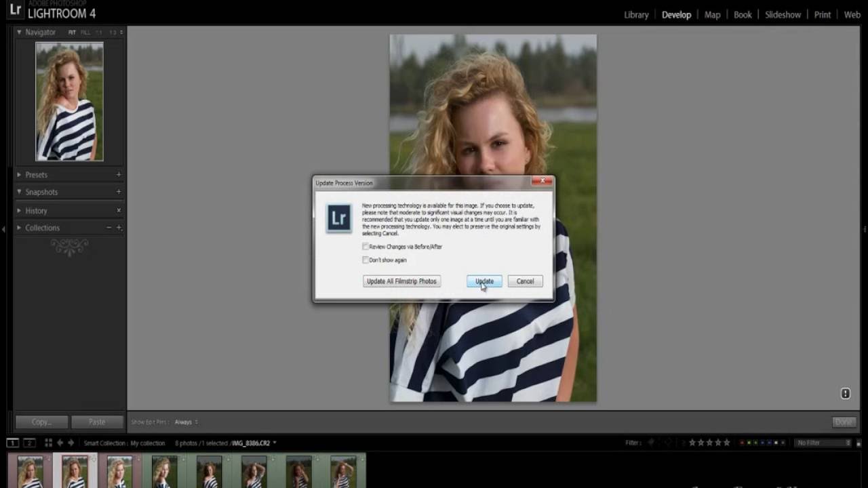Image resolution: width=868 pixels, height=488 pixels.
Task: Clear History using the X icon
Action: [119, 211]
